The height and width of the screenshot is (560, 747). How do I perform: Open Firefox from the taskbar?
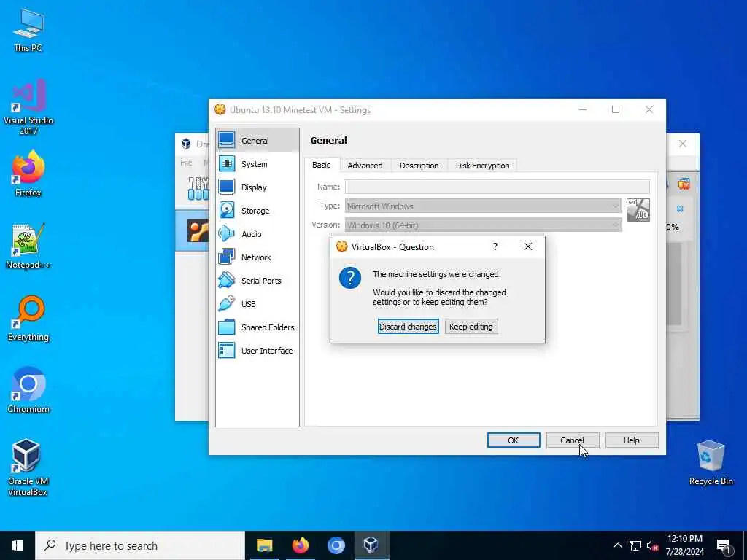click(300, 545)
